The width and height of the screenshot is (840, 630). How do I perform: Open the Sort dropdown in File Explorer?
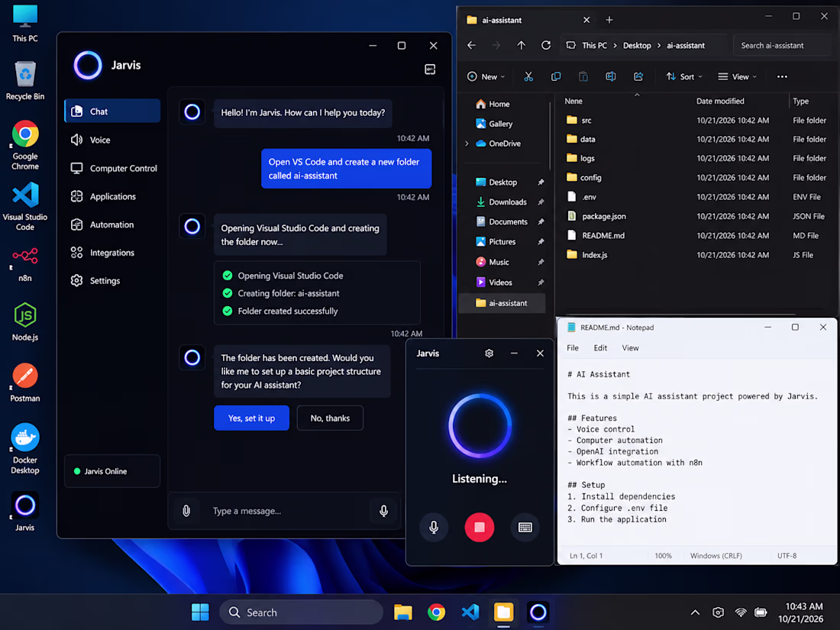683,76
